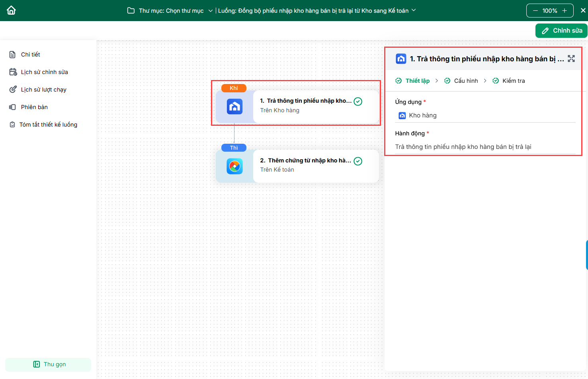Click the Lịch sử lượt chạy icon

coord(13,90)
